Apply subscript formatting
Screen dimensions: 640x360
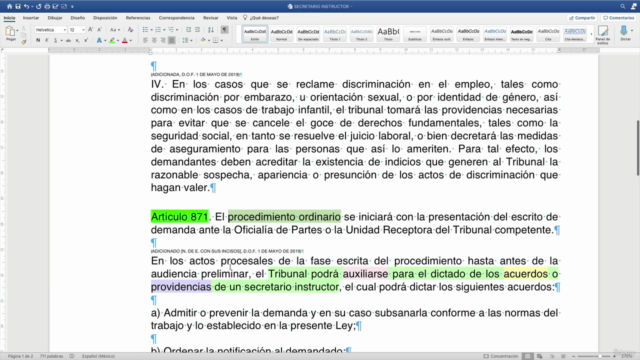(77, 40)
